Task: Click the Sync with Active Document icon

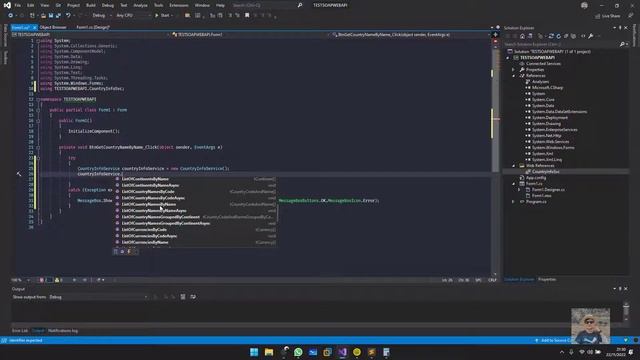Action: pos(551,36)
